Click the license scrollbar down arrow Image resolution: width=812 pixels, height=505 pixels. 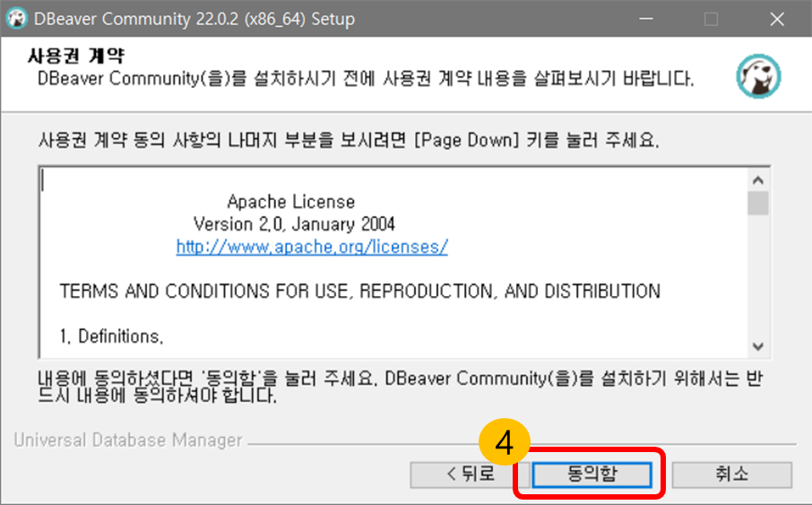(x=758, y=346)
